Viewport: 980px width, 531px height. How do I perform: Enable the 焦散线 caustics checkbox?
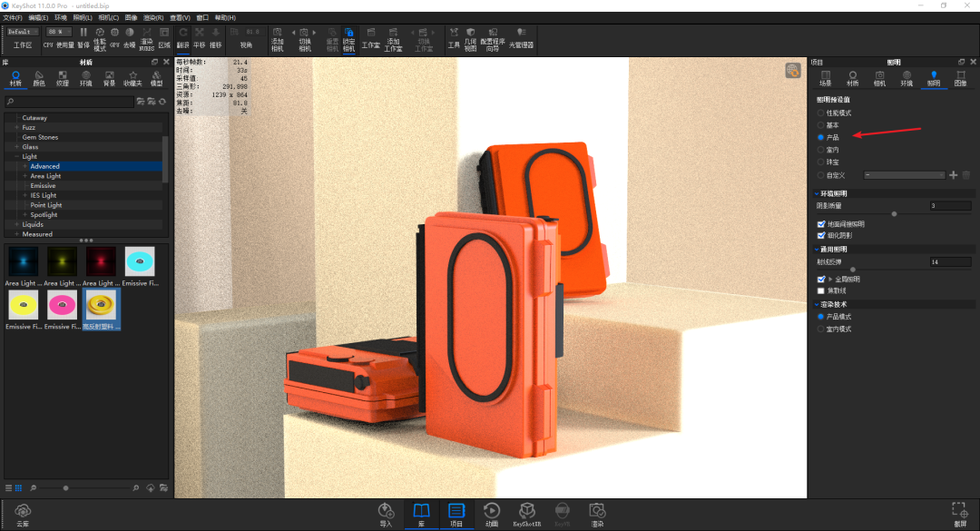tap(821, 290)
